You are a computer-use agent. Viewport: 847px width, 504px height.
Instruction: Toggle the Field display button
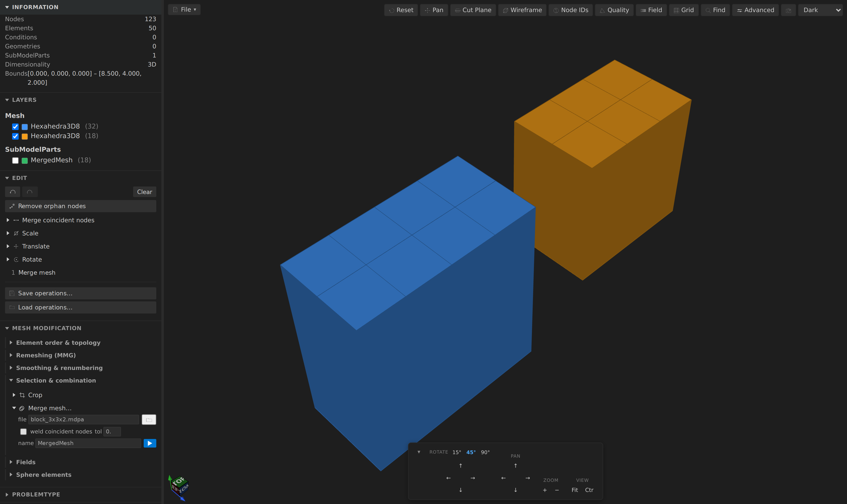(651, 10)
